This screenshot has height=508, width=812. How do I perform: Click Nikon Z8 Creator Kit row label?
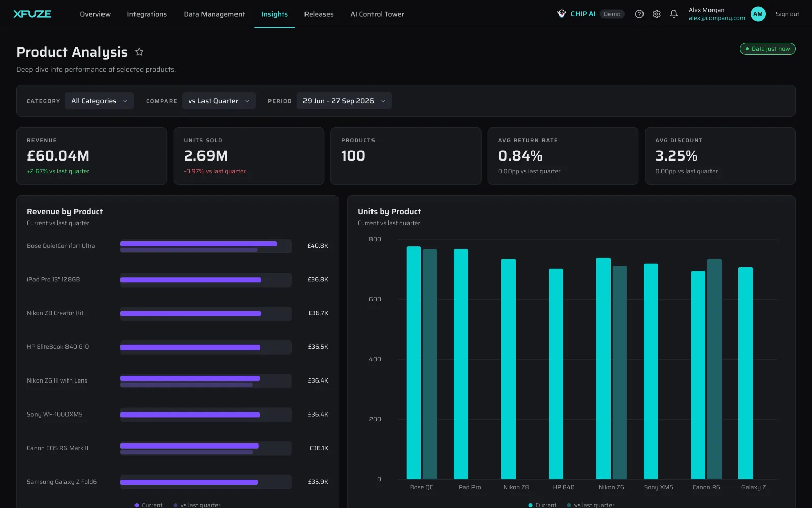[55, 313]
